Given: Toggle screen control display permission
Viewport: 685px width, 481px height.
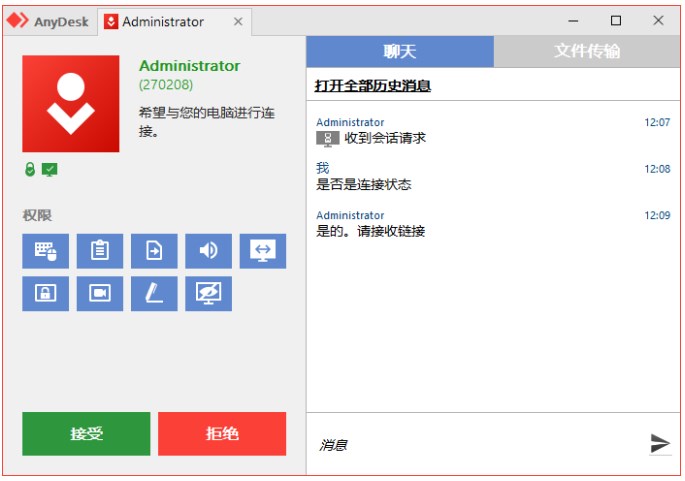Looking at the screenshot, I should point(263,251).
